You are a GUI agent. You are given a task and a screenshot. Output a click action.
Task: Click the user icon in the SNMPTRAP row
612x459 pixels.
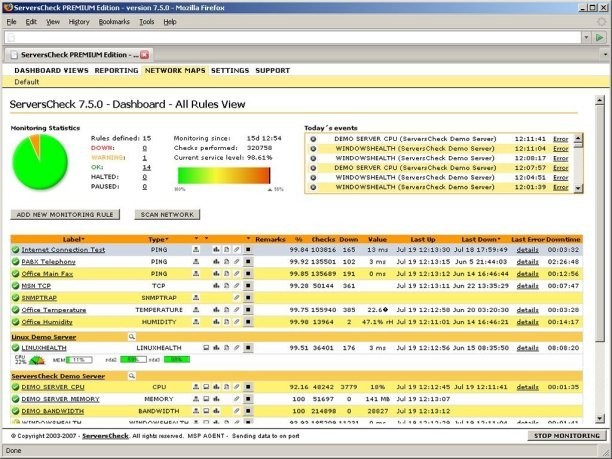point(196,297)
